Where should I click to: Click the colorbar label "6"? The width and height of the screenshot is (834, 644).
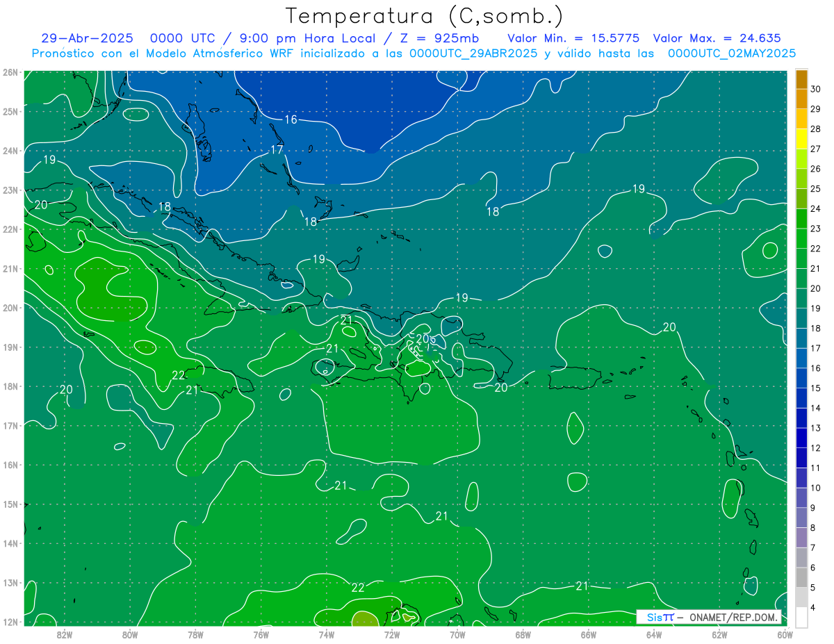click(813, 568)
